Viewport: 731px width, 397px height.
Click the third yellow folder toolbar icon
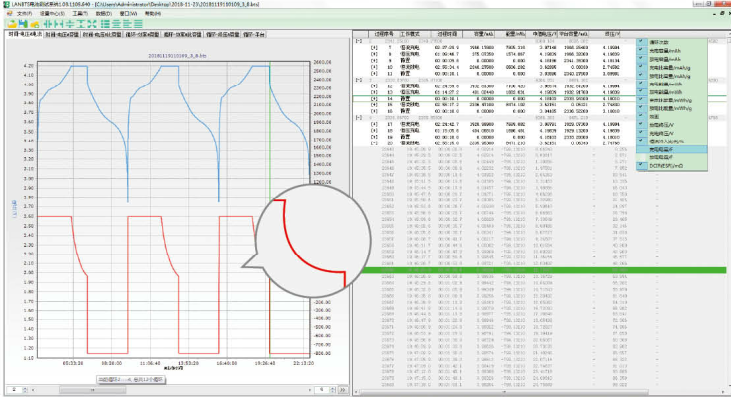coord(34,24)
